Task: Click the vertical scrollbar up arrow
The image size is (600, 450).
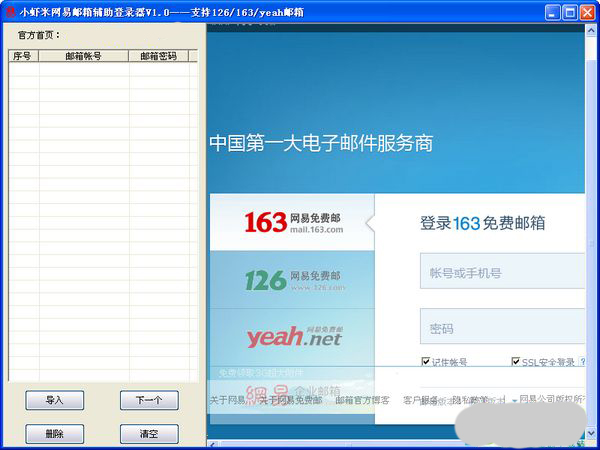Action: click(x=590, y=30)
